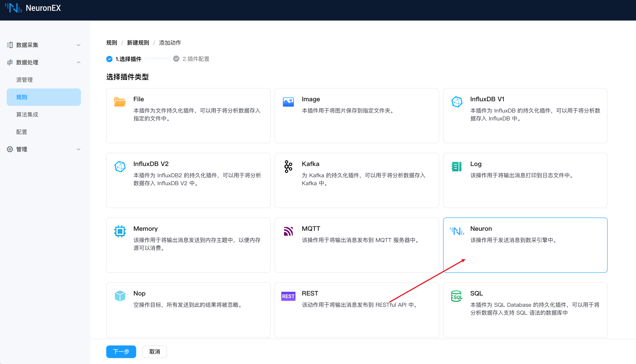This screenshot has width=636, height=364.
Task: Select the Memory chip icon
Action: coord(120,231)
